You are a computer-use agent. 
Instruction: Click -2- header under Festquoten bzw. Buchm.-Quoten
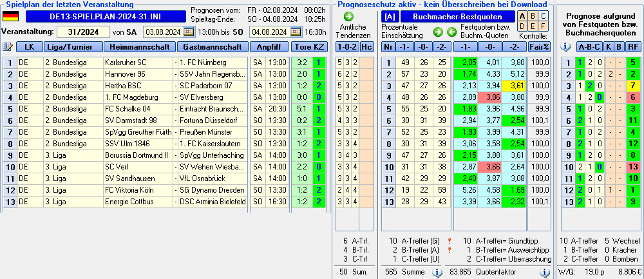[513, 47]
